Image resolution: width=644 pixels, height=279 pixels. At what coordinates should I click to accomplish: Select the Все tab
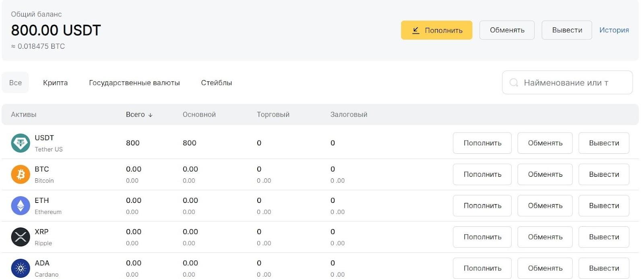[x=15, y=83]
